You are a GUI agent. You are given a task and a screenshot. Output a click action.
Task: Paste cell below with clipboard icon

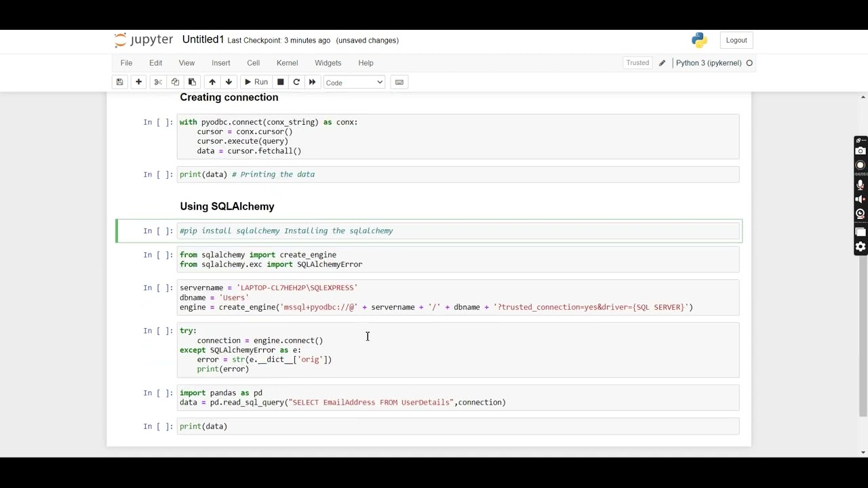[x=192, y=82]
